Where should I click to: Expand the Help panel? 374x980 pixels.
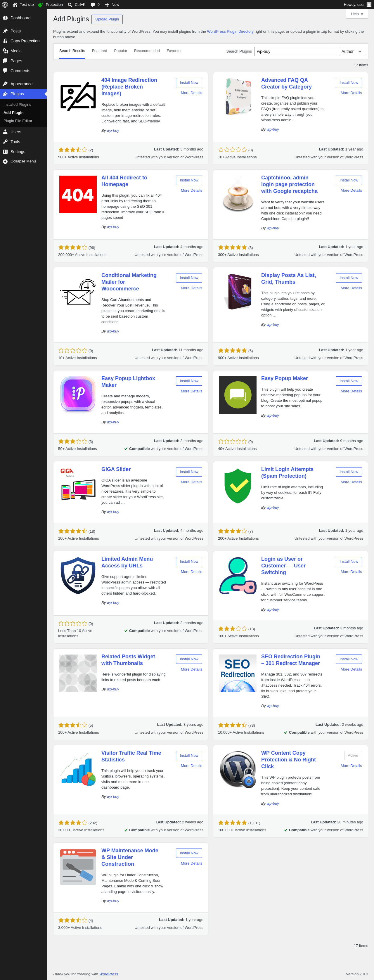356,14
